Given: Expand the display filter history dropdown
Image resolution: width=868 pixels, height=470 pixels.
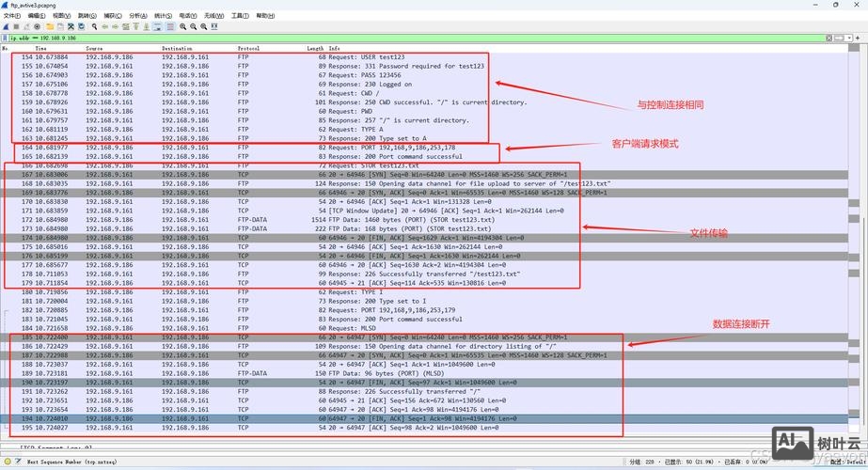Looking at the screenshot, I should click(849, 38).
